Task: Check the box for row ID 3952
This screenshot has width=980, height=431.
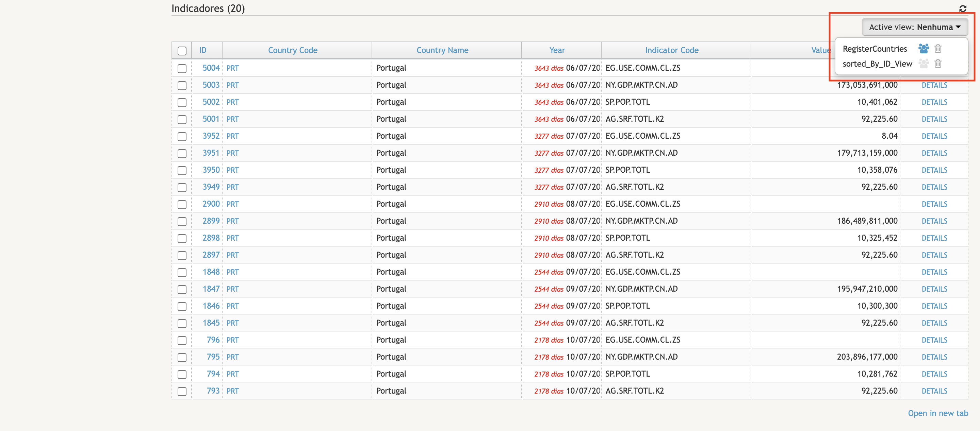Action: tap(182, 136)
